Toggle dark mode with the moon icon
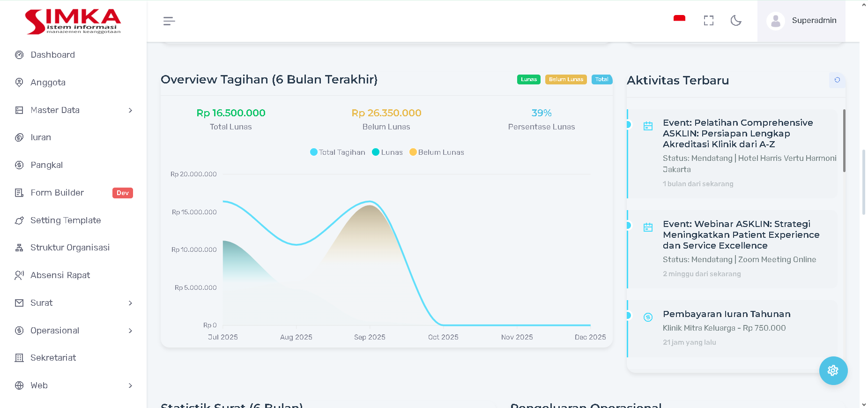 [x=736, y=21]
